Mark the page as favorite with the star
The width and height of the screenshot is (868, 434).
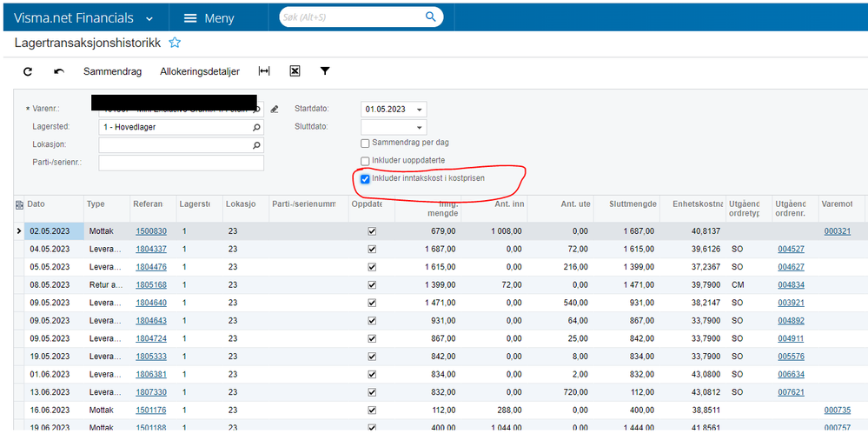175,43
